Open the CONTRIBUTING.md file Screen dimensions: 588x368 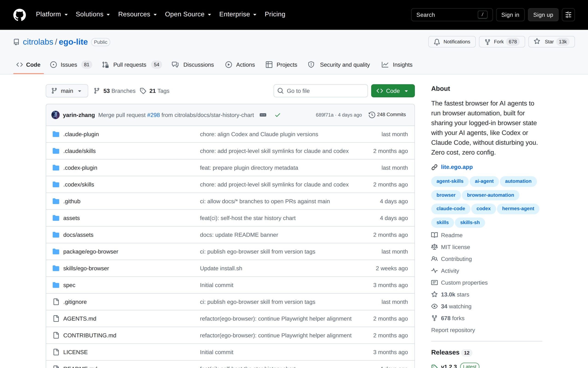(x=90, y=335)
